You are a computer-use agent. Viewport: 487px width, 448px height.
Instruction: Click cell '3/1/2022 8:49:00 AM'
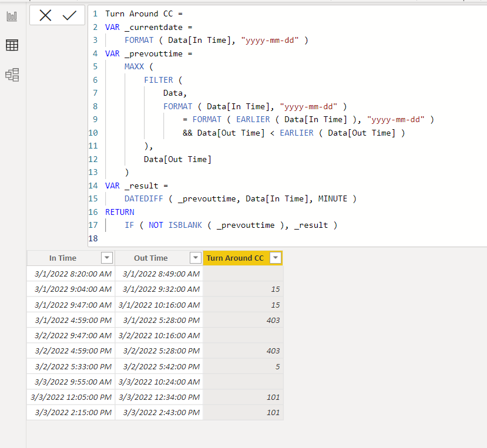click(159, 274)
